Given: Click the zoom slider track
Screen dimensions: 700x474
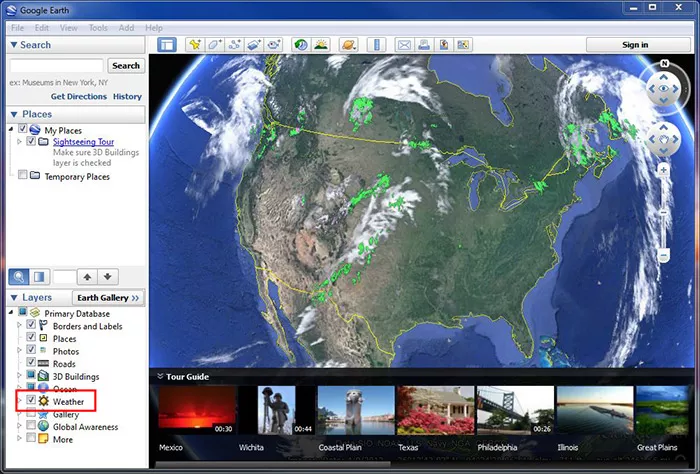Looking at the screenshot, I should 664,213.
